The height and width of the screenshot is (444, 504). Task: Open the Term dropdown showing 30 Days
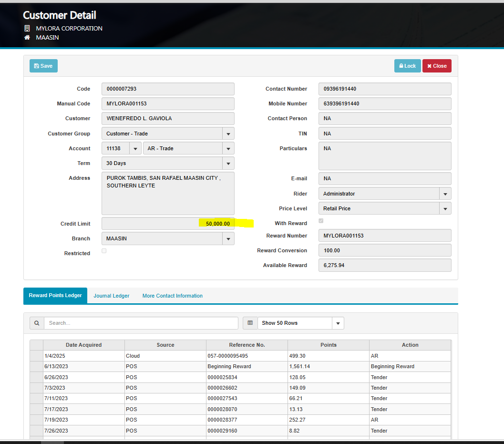pos(228,163)
